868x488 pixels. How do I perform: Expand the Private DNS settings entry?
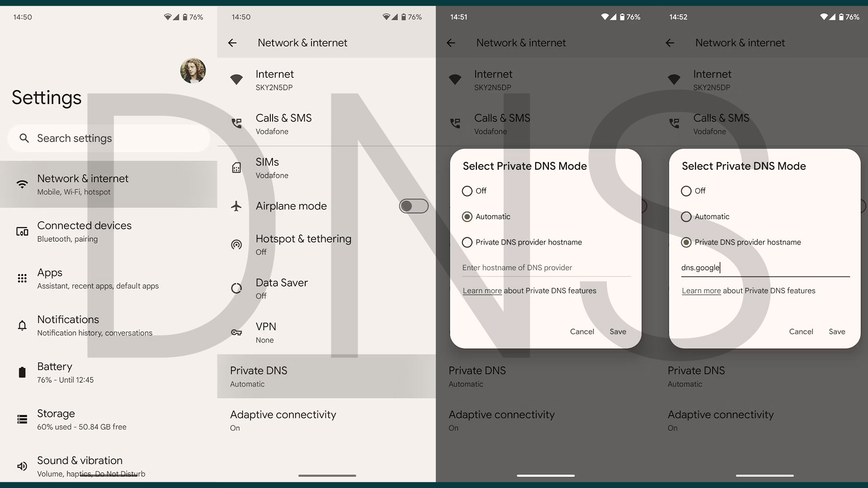326,376
